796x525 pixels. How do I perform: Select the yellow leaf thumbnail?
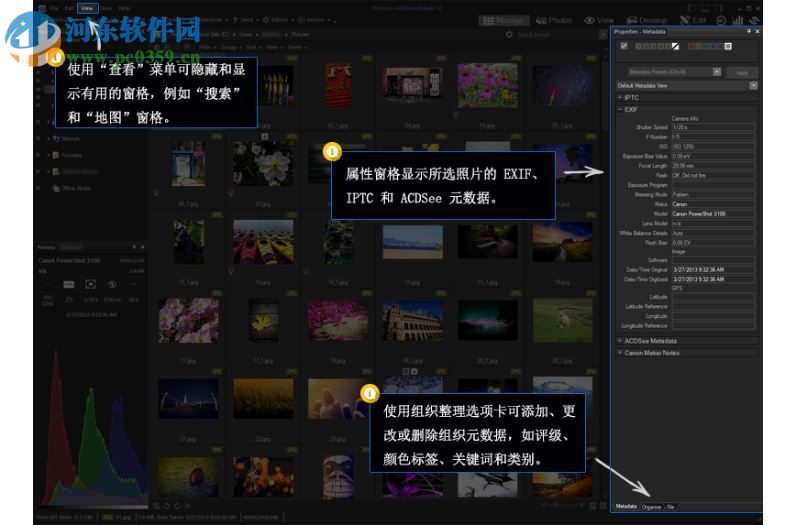(x=263, y=320)
